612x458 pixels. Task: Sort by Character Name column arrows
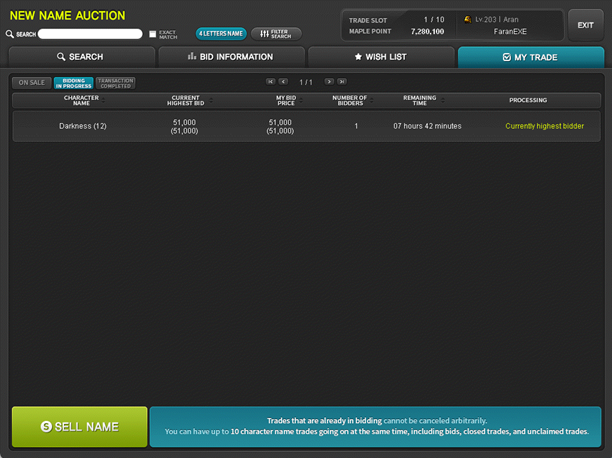coord(103,100)
